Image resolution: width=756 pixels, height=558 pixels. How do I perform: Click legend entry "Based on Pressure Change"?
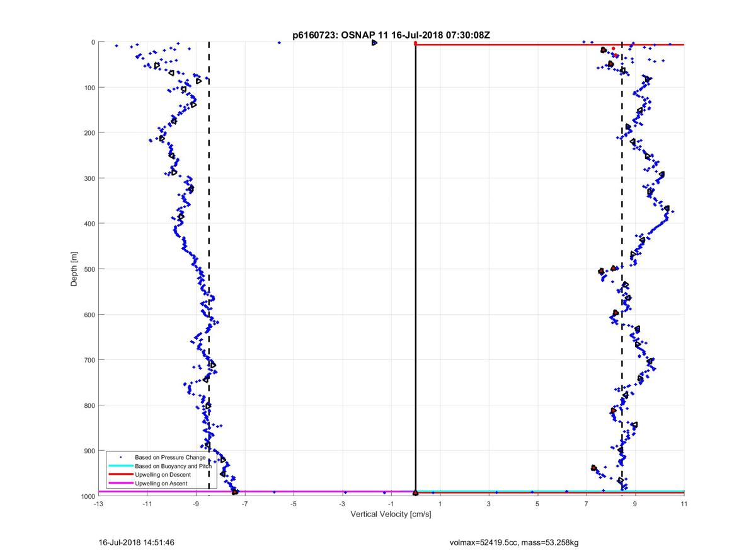171,456
